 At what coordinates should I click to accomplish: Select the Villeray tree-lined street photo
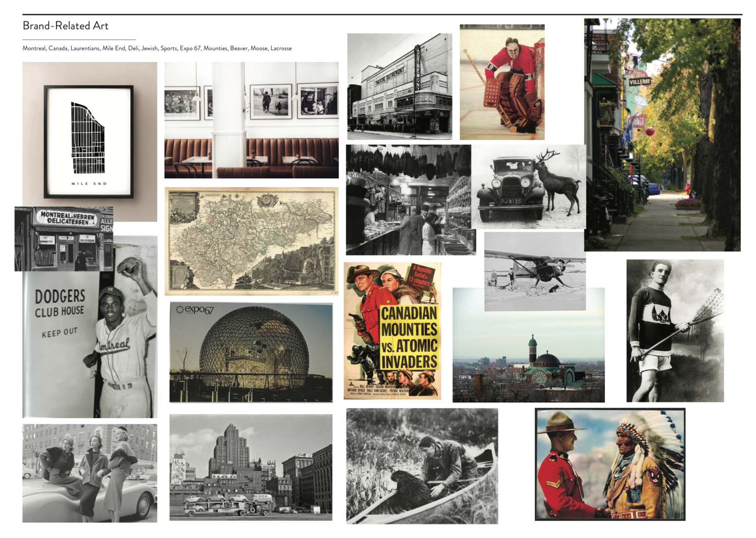coord(663,135)
